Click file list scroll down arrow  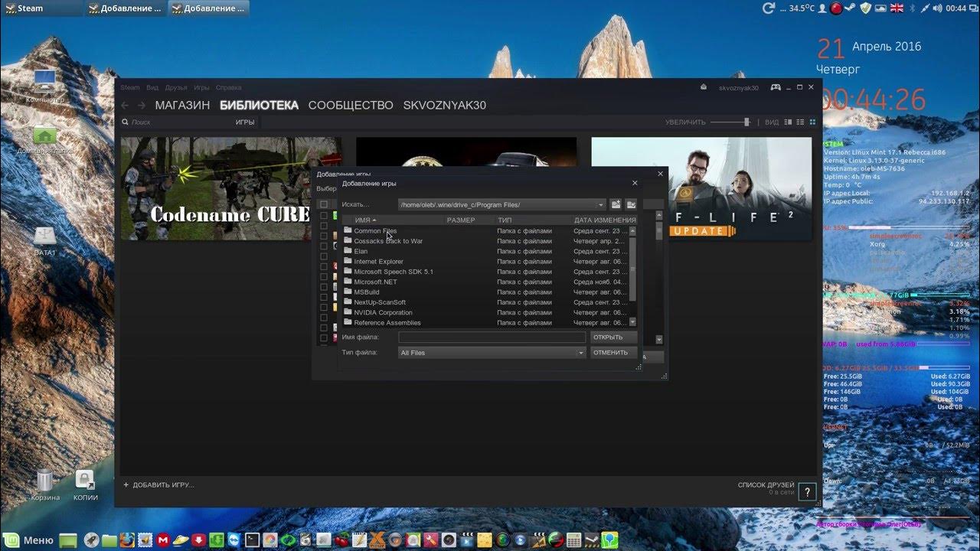point(632,322)
